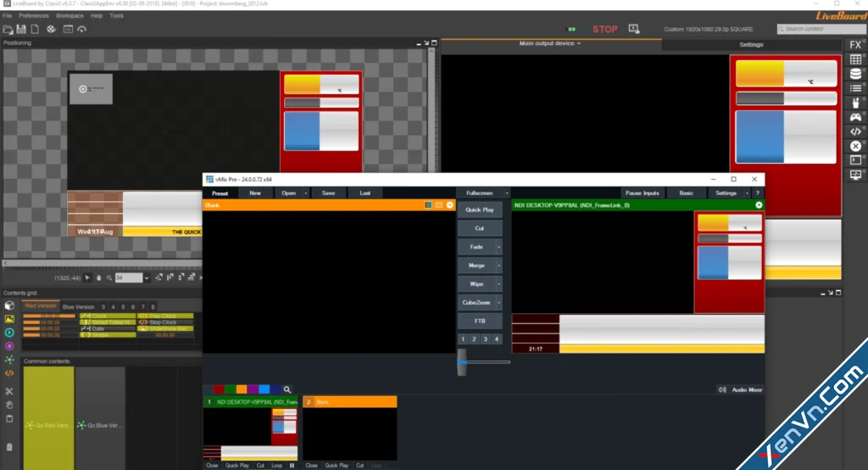Select the purple effects content icon
The width and height of the screenshot is (868, 470).
[9, 346]
